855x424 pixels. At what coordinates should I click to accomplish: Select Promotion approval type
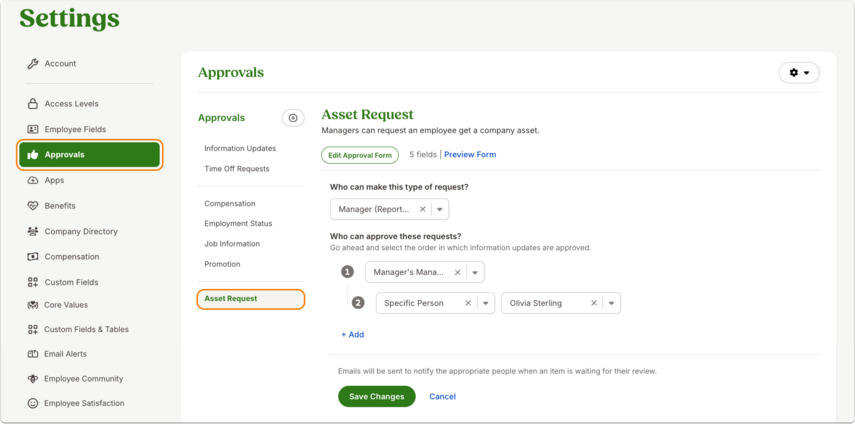[x=222, y=264]
